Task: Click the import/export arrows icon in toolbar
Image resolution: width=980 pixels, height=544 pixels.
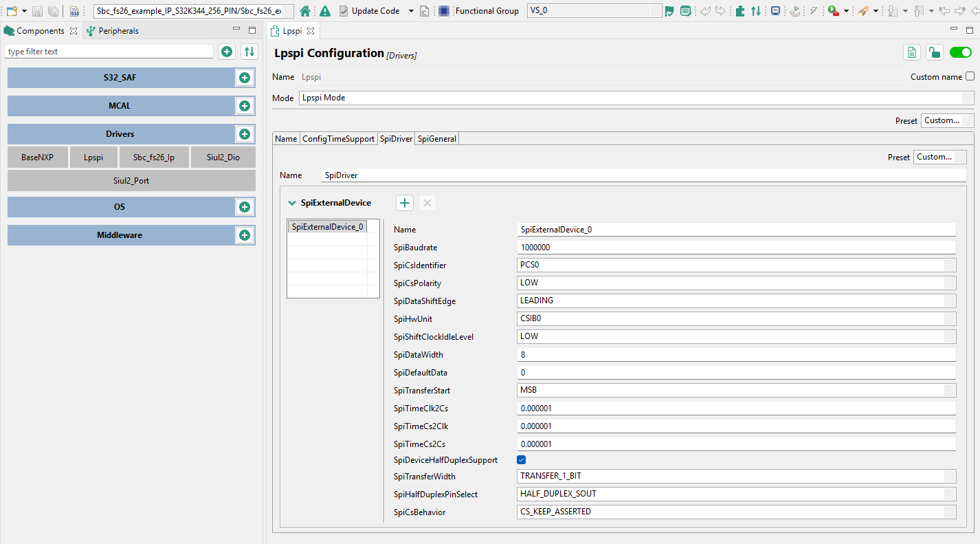Action: pos(755,10)
